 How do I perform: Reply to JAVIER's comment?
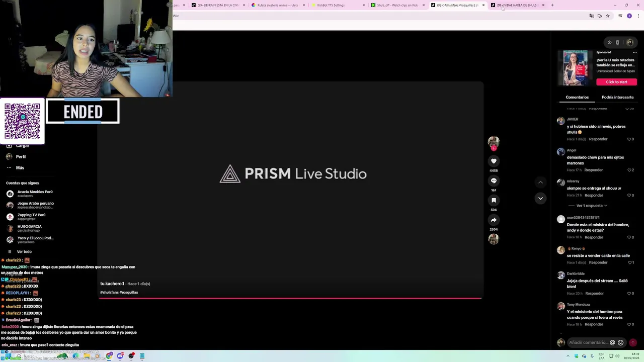598,139
